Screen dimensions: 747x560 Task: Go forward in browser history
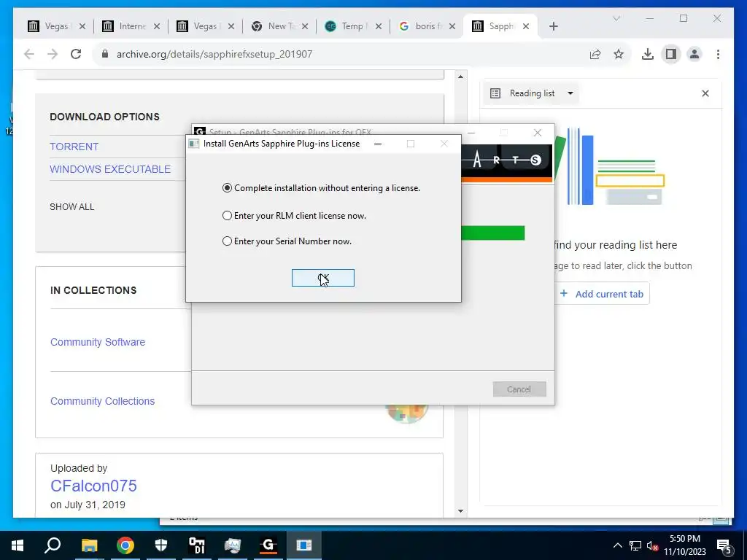[53, 54]
